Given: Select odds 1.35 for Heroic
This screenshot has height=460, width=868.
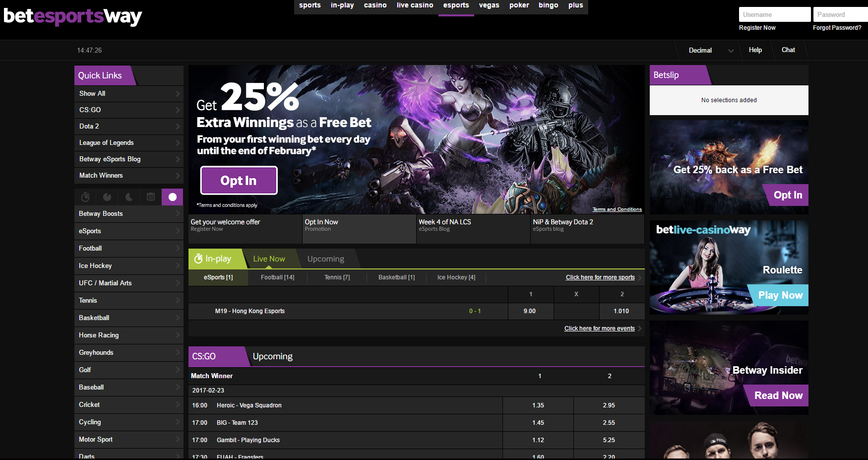Looking at the screenshot, I should tap(538, 405).
